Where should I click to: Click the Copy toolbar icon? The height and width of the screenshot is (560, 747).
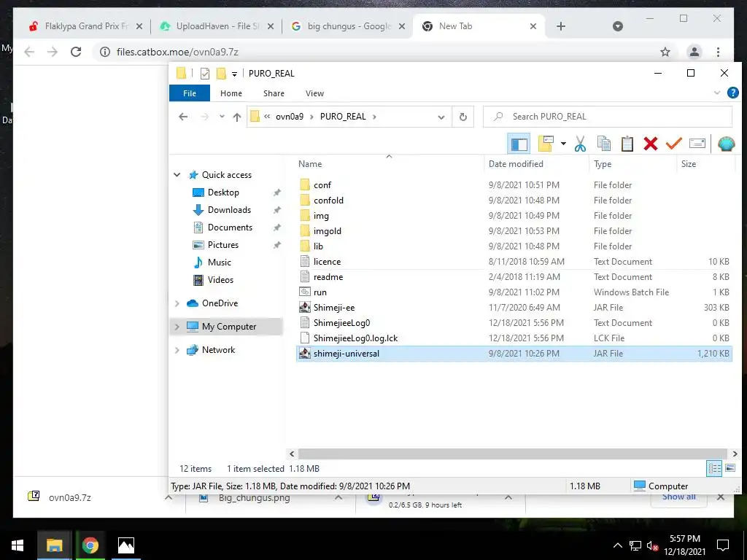(x=603, y=144)
